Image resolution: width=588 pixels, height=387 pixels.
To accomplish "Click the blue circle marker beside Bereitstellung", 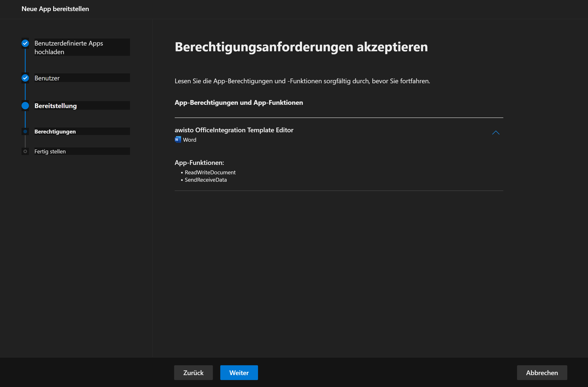I will 25,106.
